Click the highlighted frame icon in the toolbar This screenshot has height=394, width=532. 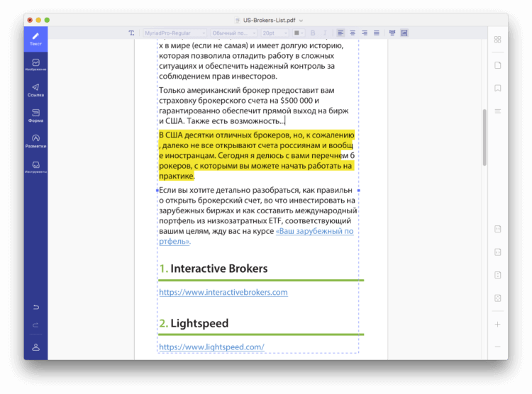tap(404, 33)
